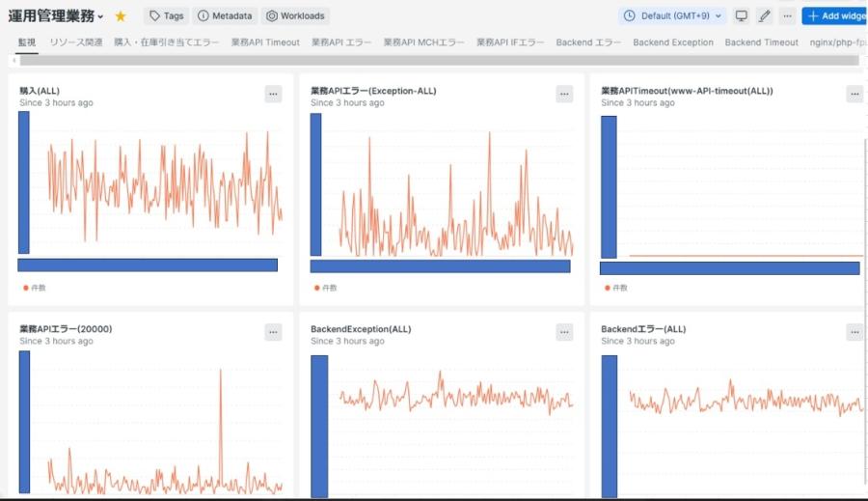Click the pencil edit dashboard icon

point(765,16)
